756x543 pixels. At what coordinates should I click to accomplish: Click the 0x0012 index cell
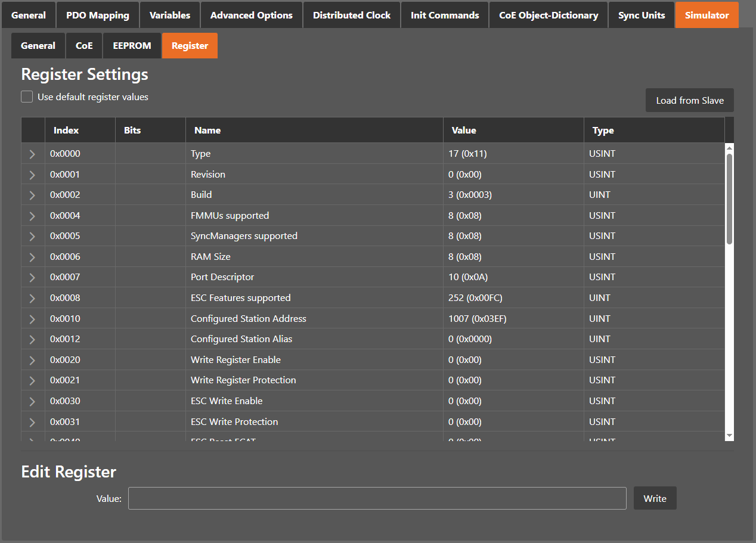pyautogui.click(x=80, y=339)
